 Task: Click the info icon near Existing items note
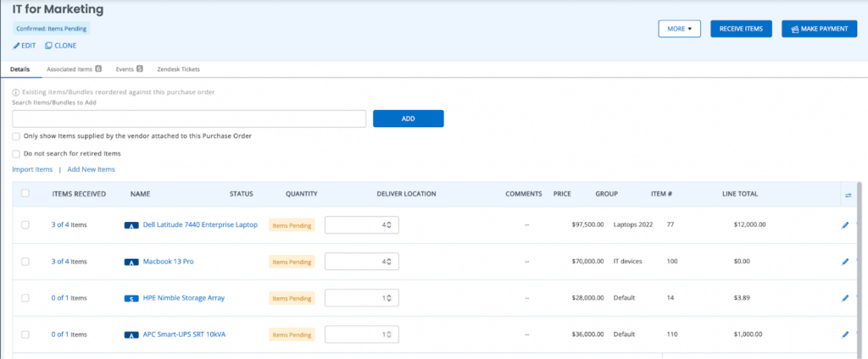click(x=15, y=92)
